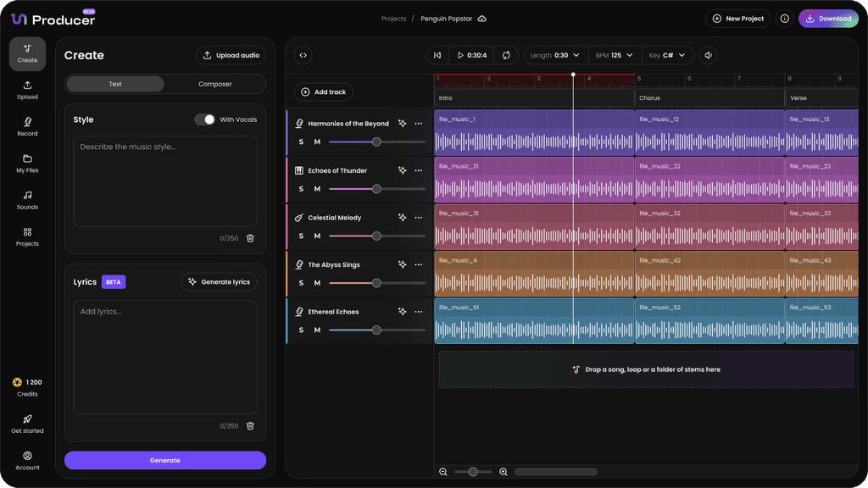Open the Sounds panel from the sidebar

click(x=26, y=201)
